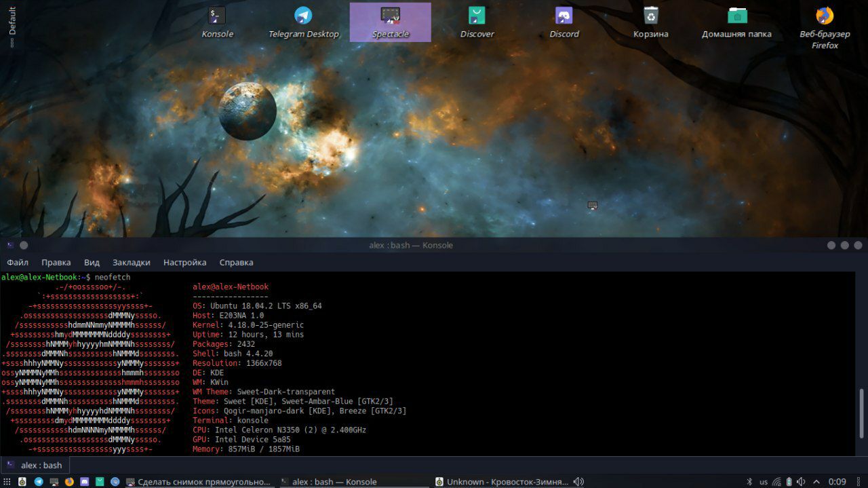Click the Icons: Qogir-manjaro-dark line
Image resolution: width=868 pixels, height=488 pixels.
coord(300,411)
